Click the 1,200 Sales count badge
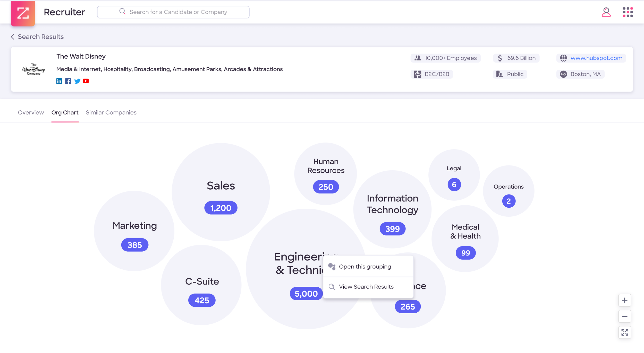This screenshot has width=644, height=353. (x=221, y=208)
